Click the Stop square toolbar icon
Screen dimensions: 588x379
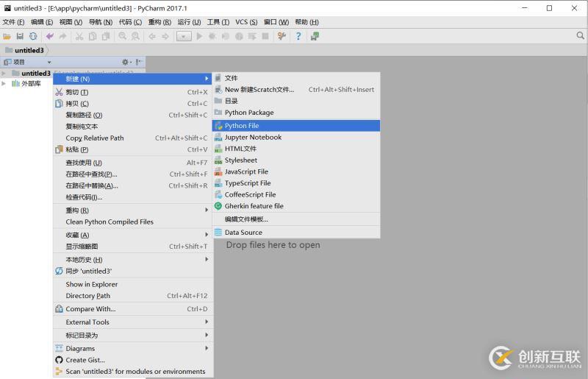pos(265,37)
